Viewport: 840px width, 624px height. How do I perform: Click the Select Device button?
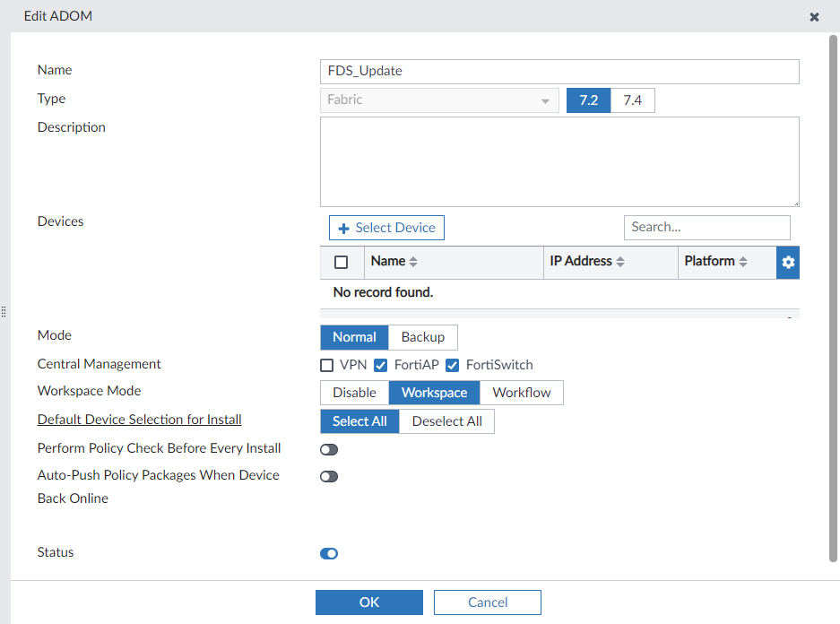386,228
